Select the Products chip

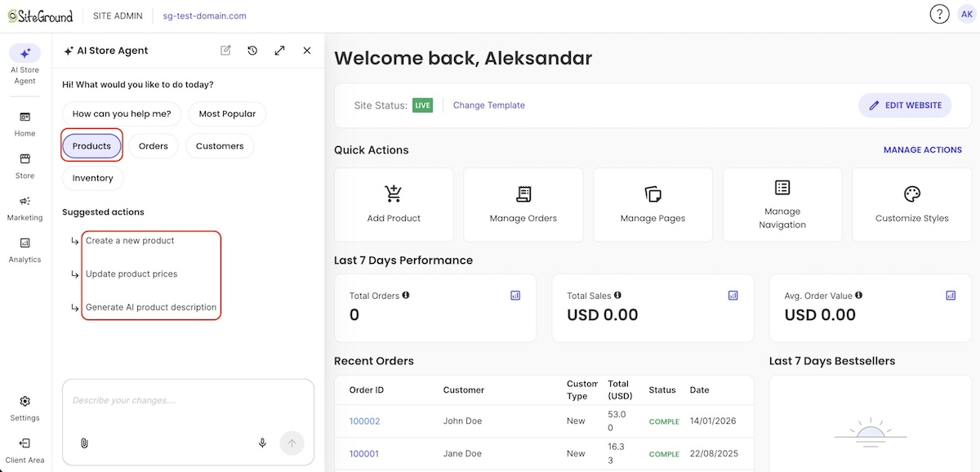[91, 146]
